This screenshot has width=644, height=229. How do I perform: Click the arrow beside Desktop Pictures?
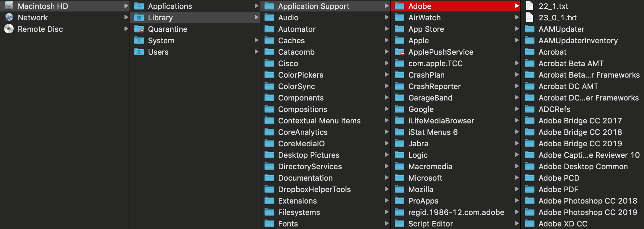[x=386, y=155]
